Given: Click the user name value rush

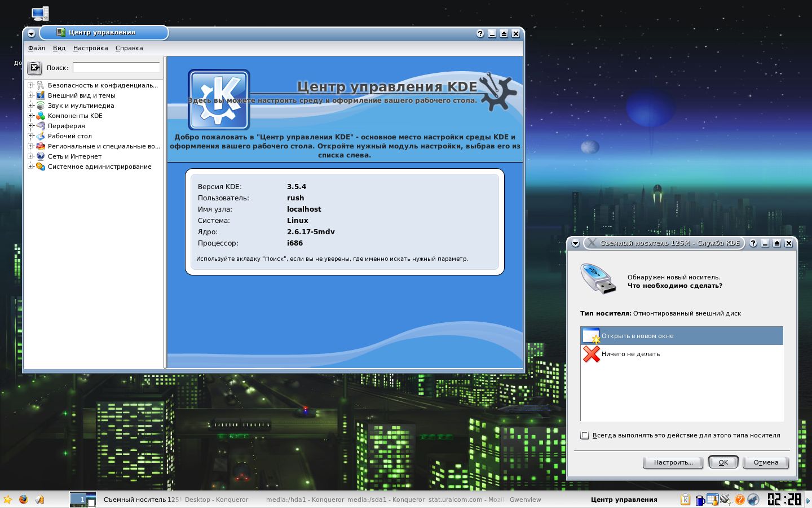Looking at the screenshot, I should coord(295,198).
